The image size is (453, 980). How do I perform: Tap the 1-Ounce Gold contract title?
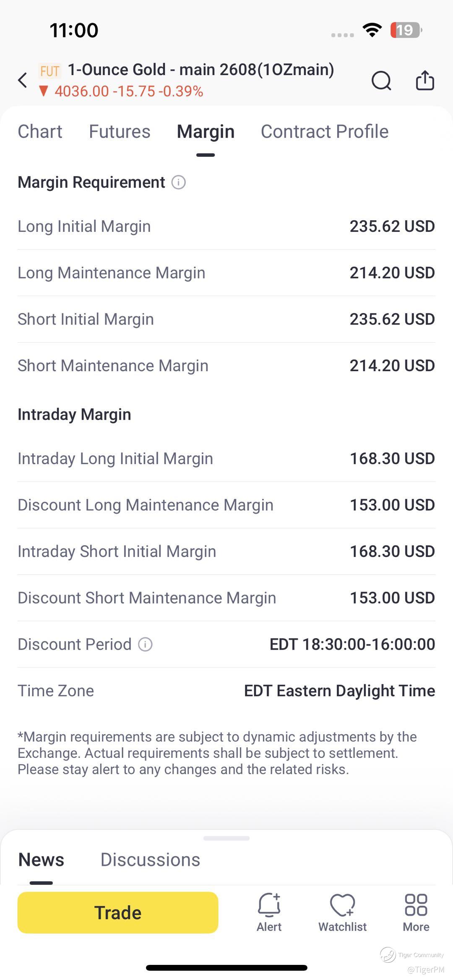point(201,70)
